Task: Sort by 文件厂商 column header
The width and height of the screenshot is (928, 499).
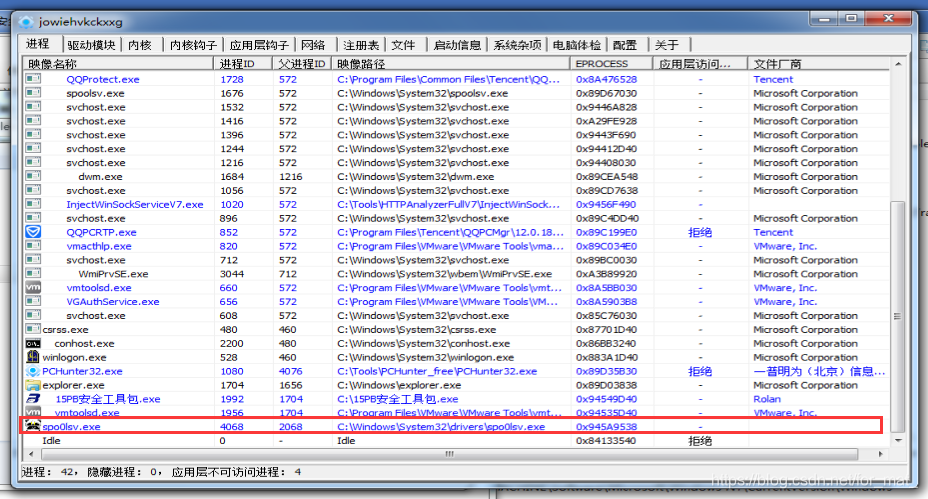Action: [x=819, y=63]
